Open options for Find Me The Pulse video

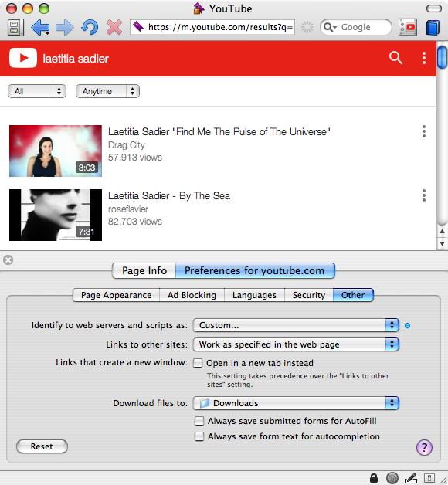[424, 131]
